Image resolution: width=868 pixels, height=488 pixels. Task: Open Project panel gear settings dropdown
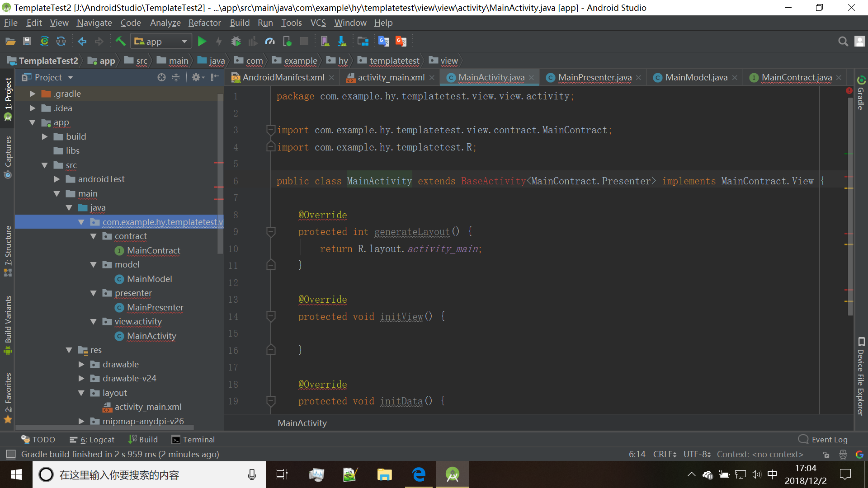tap(198, 78)
